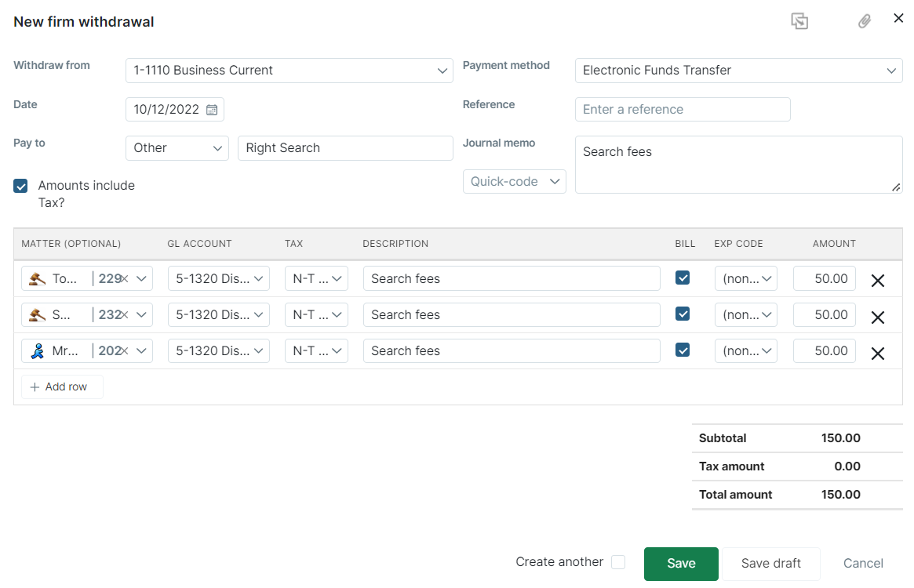Click the Subtotal value 150.00
The height and width of the screenshot is (588, 914).
[x=840, y=438]
